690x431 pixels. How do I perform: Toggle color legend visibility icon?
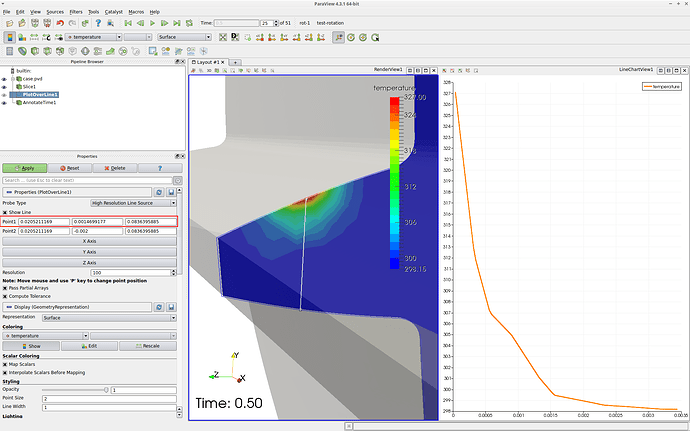pyautogui.click(x=8, y=37)
